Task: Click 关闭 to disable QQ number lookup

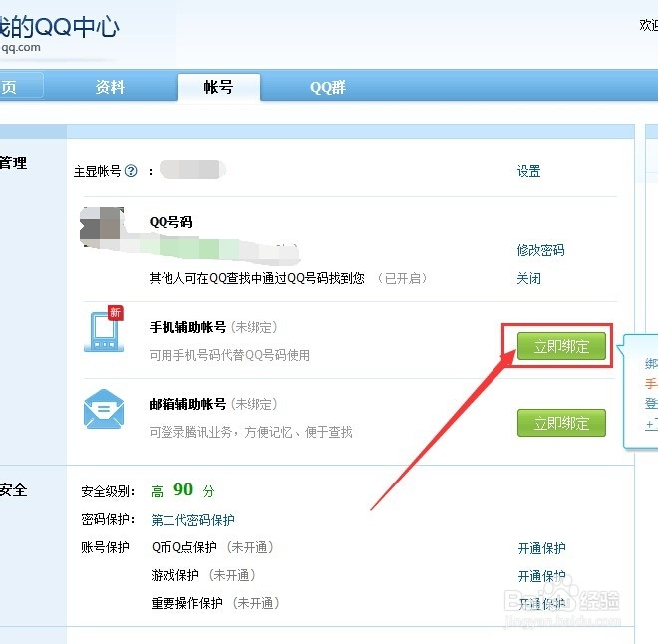Action: point(528,278)
